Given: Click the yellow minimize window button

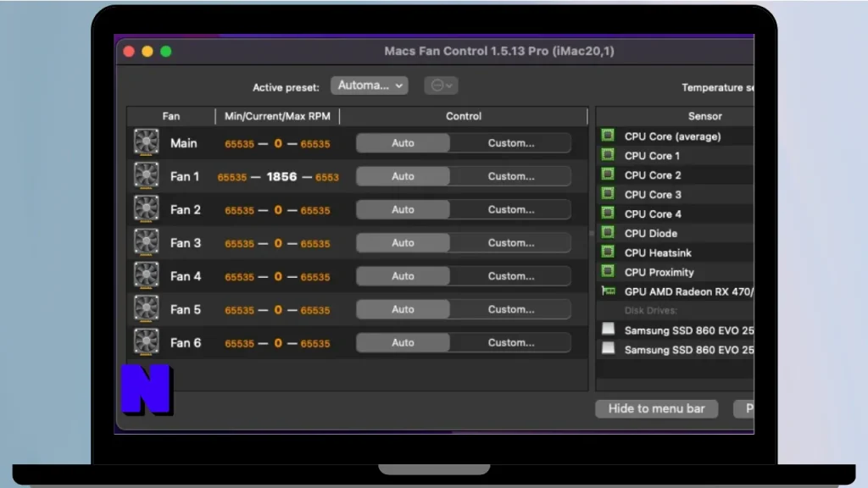Looking at the screenshot, I should [147, 52].
